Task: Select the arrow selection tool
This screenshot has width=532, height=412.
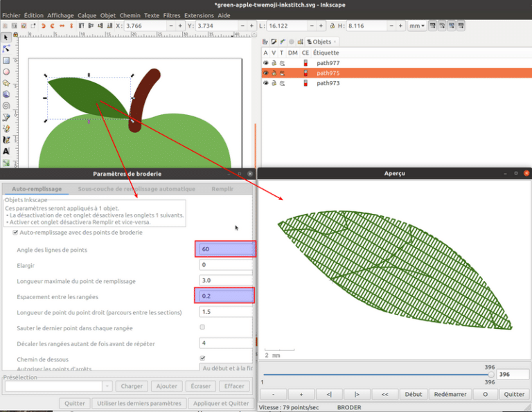Action: tap(6, 37)
